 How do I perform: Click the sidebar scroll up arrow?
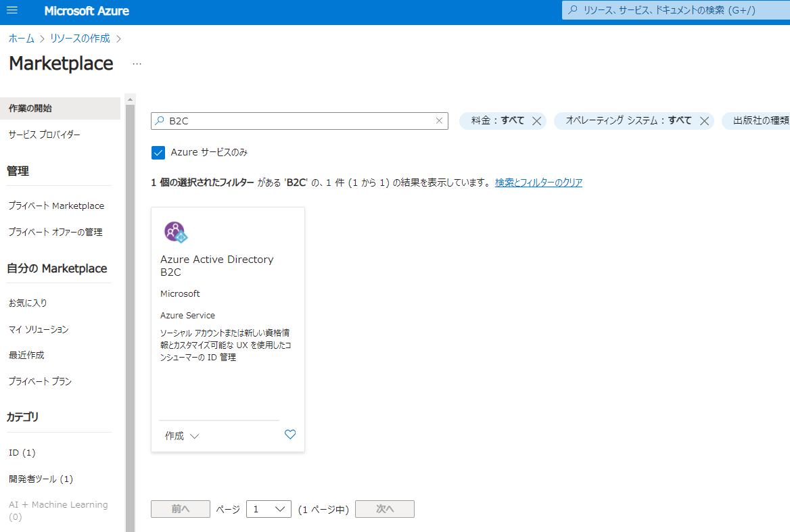click(x=130, y=99)
